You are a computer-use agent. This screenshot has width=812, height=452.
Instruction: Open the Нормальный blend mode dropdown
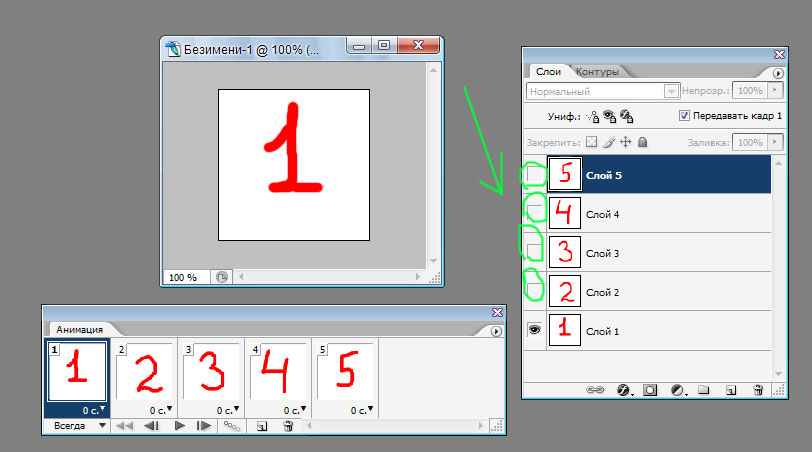pyautogui.click(x=671, y=91)
